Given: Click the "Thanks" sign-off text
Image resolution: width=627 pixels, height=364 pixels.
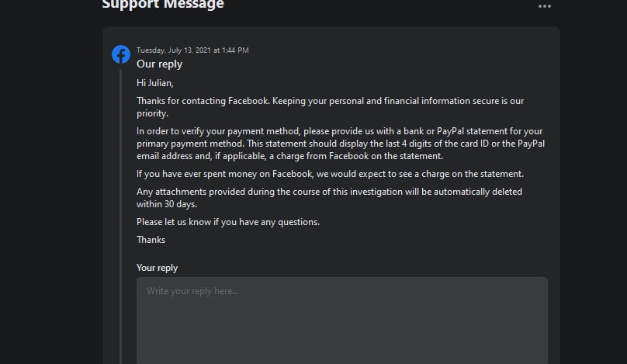Looking at the screenshot, I should click(151, 240).
